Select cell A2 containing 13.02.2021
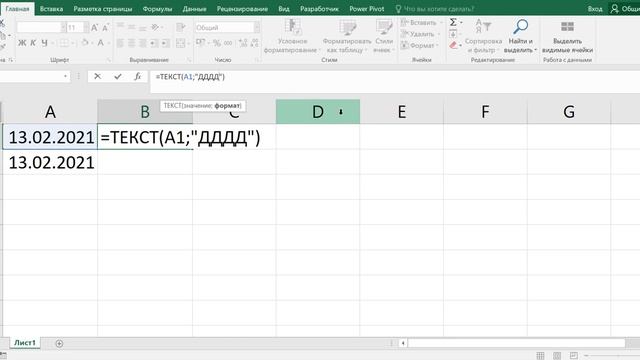The width and height of the screenshot is (640, 360). 50,162
